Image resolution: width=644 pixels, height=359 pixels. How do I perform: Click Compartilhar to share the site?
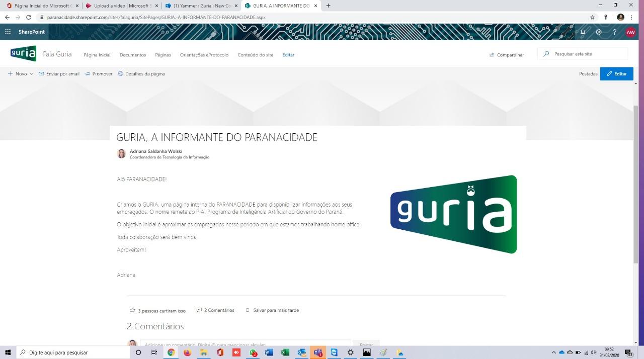pos(507,55)
